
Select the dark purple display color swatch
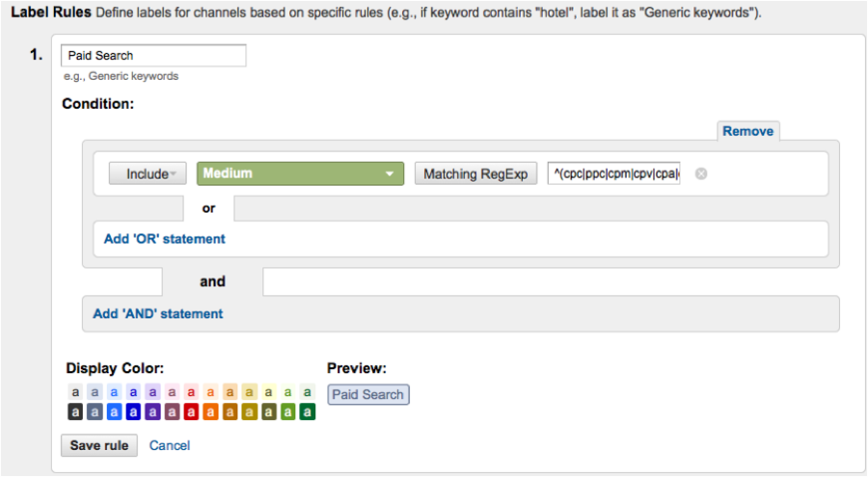coord(152,412)
